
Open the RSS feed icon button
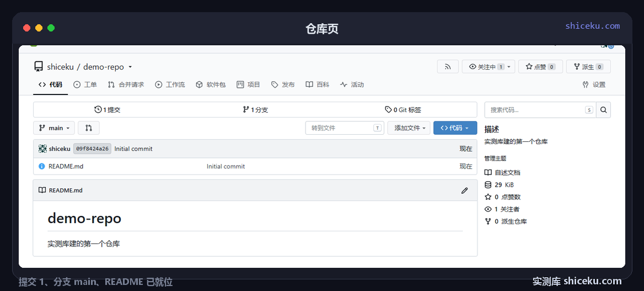tap(448, 67)
